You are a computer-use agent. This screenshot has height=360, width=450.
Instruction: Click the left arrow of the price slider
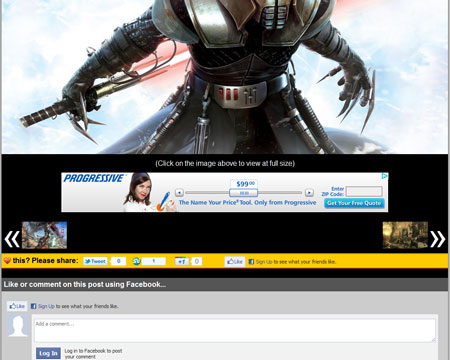[179, 193]
